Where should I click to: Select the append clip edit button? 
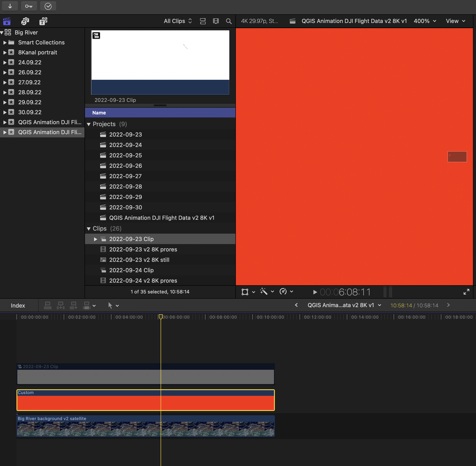click(73, 305)
